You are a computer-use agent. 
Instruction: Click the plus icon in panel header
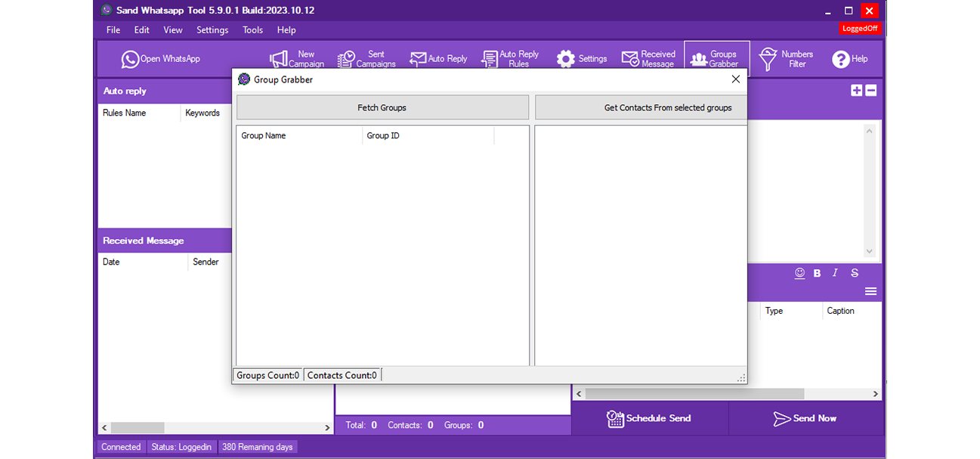pyautogui.click(x=856, y=90)
